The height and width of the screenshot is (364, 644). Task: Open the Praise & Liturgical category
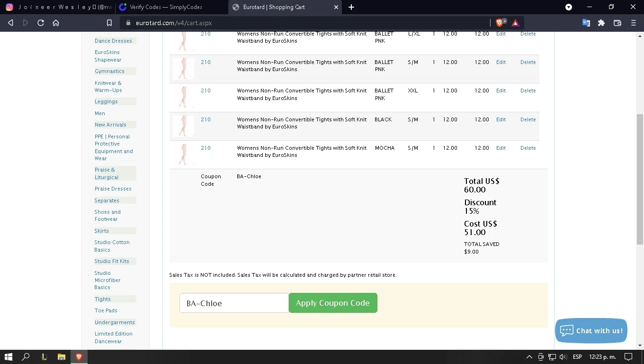[x=107, y=173]
